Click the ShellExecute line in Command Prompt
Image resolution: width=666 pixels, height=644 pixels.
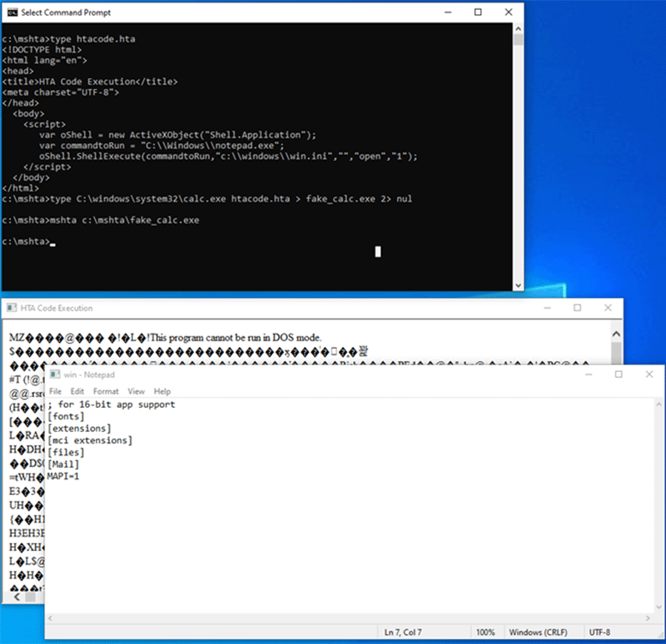coord(228,156)
